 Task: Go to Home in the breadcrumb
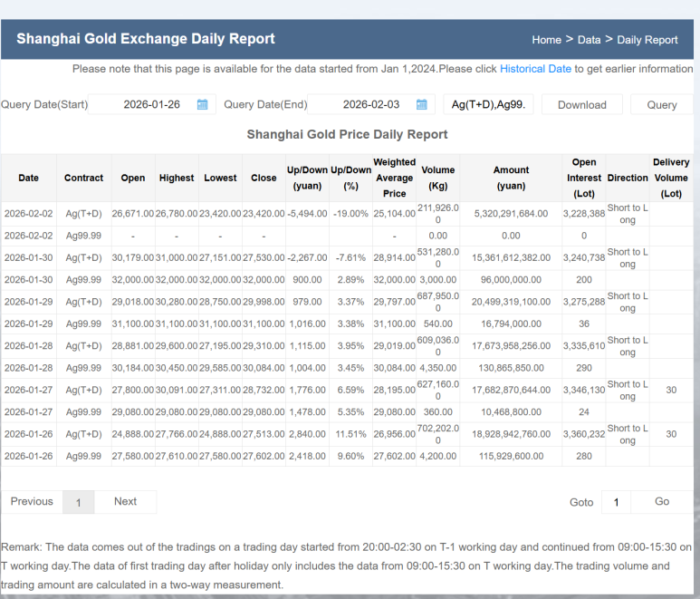546,40
